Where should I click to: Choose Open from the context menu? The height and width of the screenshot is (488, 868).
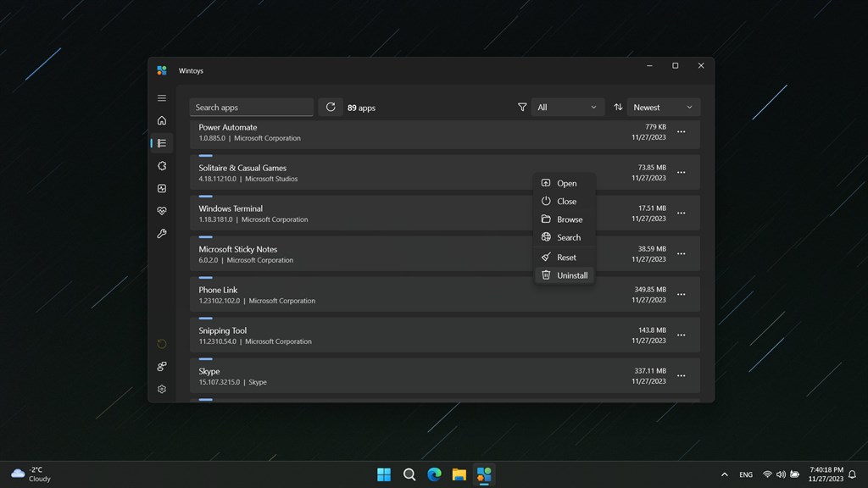pyautogui.click(x=565, y=183)
